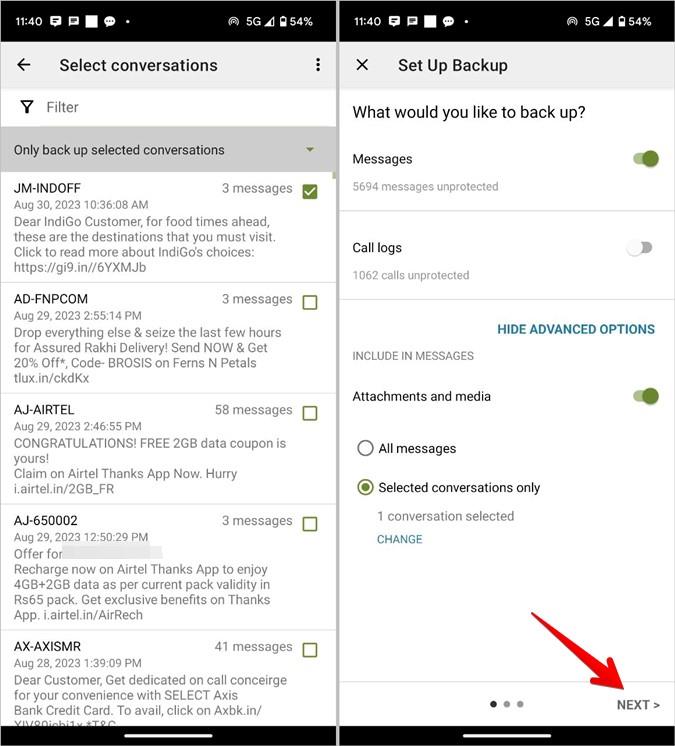Toggle Attachments and media switch

[646, 396]
